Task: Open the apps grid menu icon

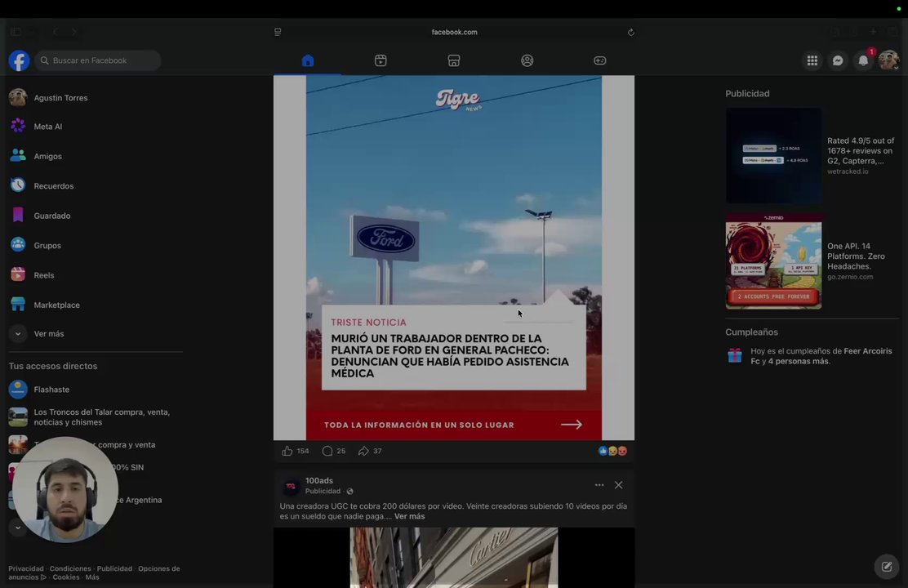Action: tap(812, 60)
